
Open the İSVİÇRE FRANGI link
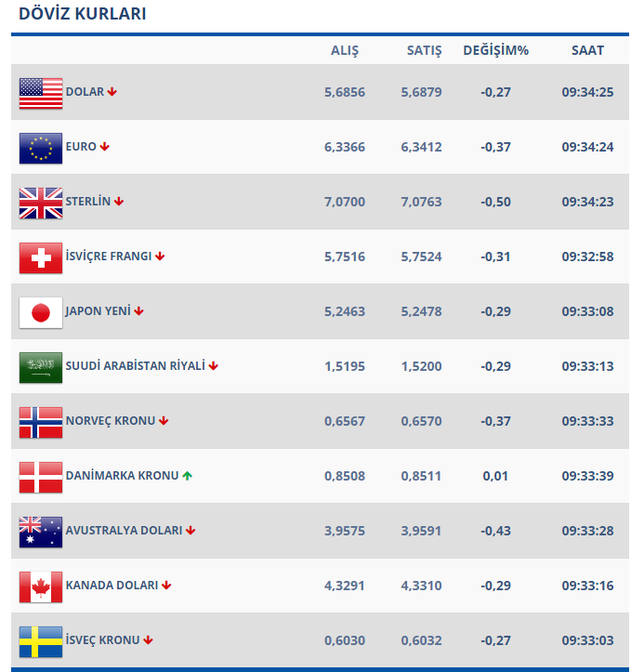click(108, 257)
